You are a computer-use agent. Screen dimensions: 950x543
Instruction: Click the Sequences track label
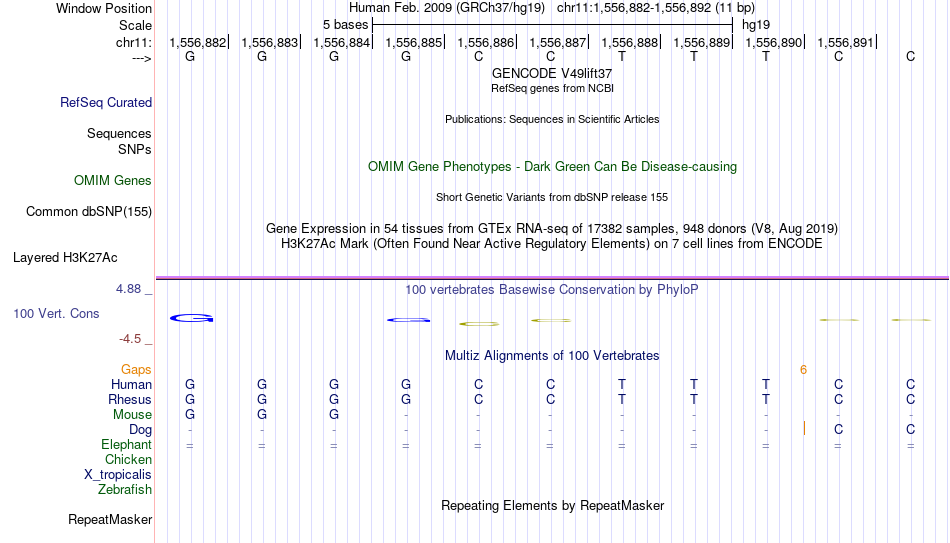119,133
